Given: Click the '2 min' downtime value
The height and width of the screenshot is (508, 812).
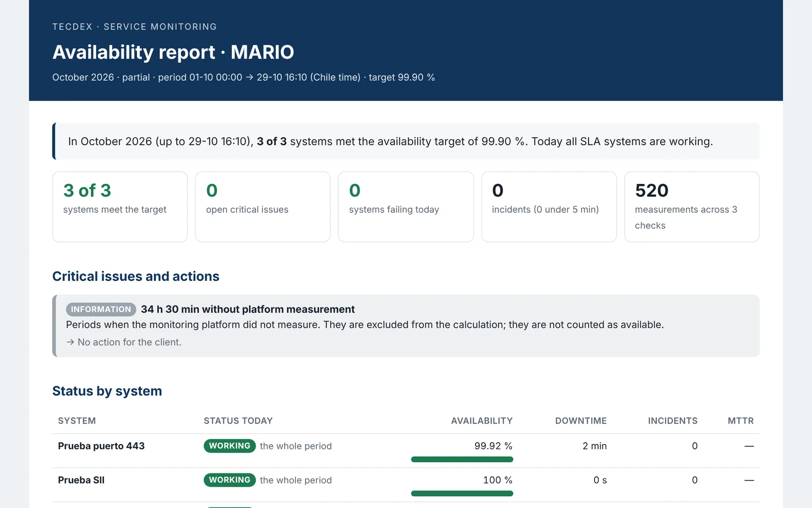Looking at the screenshot, I should pos(594,446).
